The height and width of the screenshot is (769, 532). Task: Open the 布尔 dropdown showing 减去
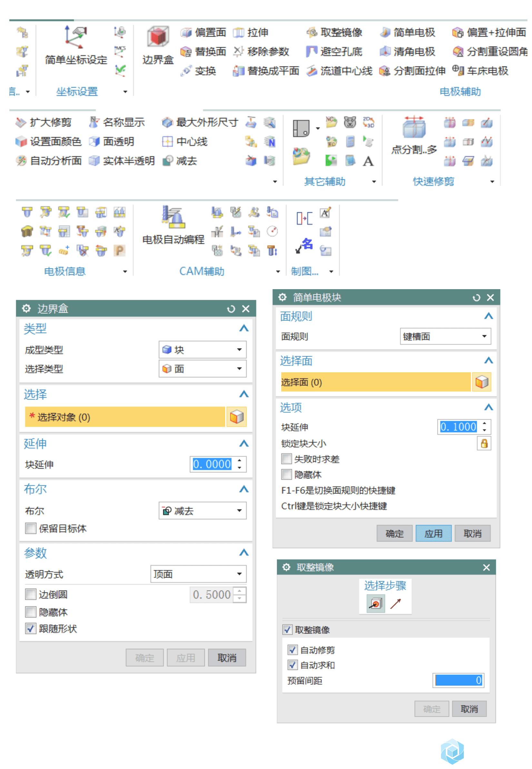click(203, 511)
